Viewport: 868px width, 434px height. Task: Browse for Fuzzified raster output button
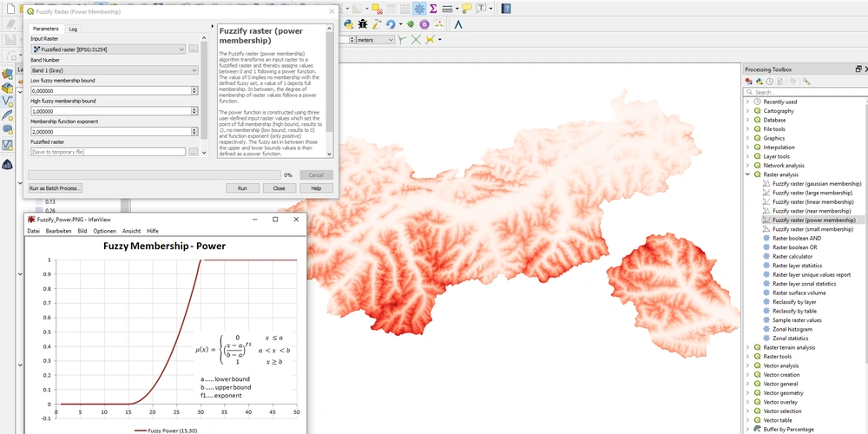pyautogui.click(x=193, y=152)
